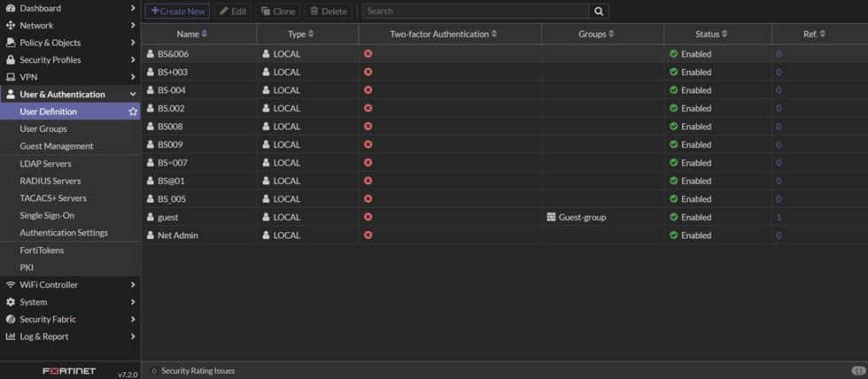
Task: Expand the Policy & Objects menu
Action: click(133, 43)
